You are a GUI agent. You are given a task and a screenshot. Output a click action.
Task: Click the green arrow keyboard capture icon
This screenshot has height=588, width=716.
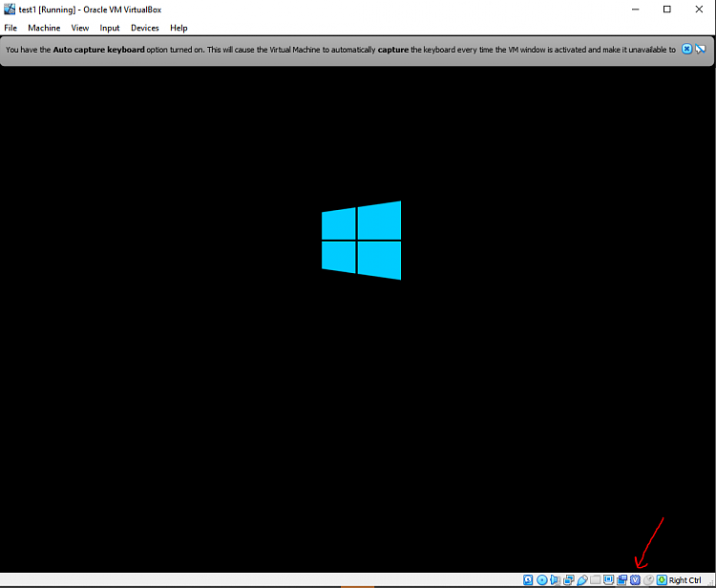[662, 579]
